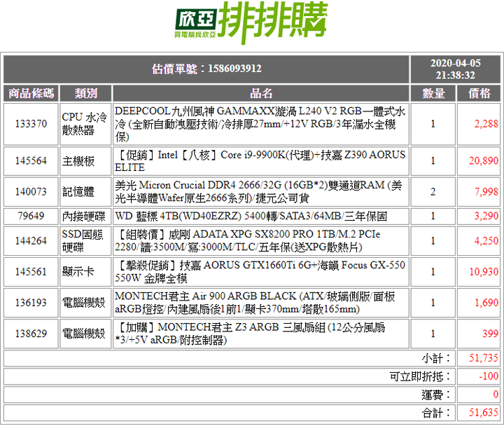This screenshot has width=504, height=426.
Task: Select barcode 145561
Action: pyautogui.click(x=31, y=272)
